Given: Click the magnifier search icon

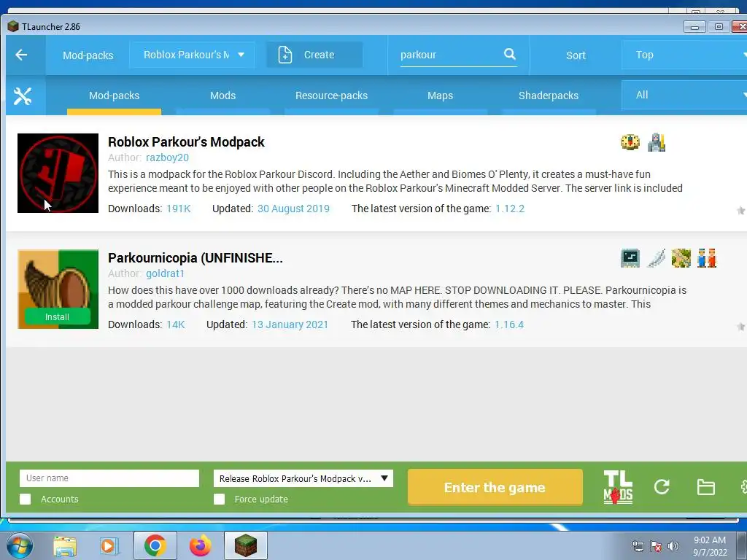Looking at the screenshot, I should [510, 54].
